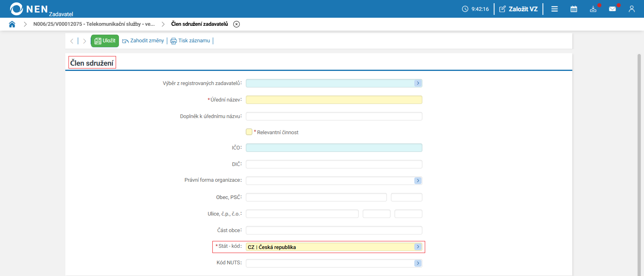Go to previous record arrow
Screen dimensions: 644x276
[x=72, y=41]
